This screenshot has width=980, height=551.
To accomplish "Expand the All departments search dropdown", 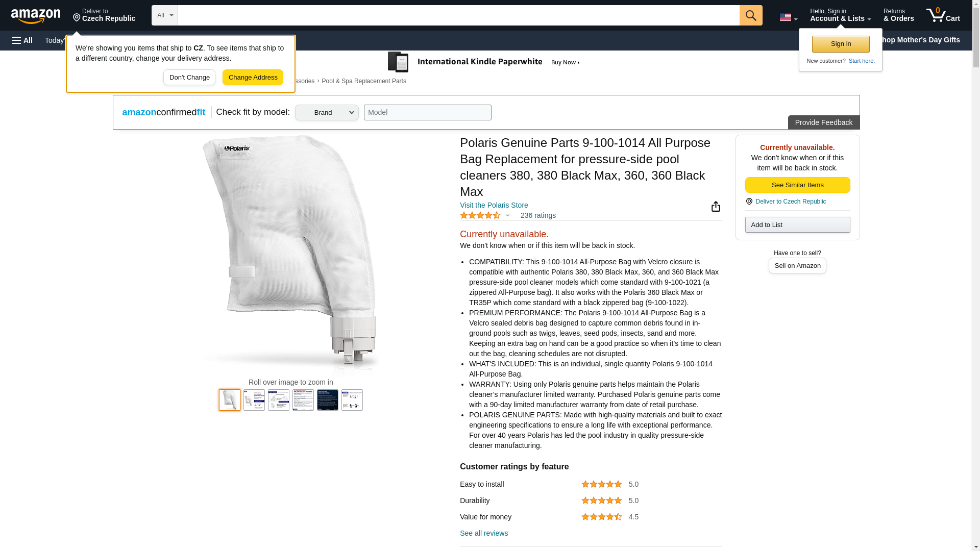I will (164, 15).
